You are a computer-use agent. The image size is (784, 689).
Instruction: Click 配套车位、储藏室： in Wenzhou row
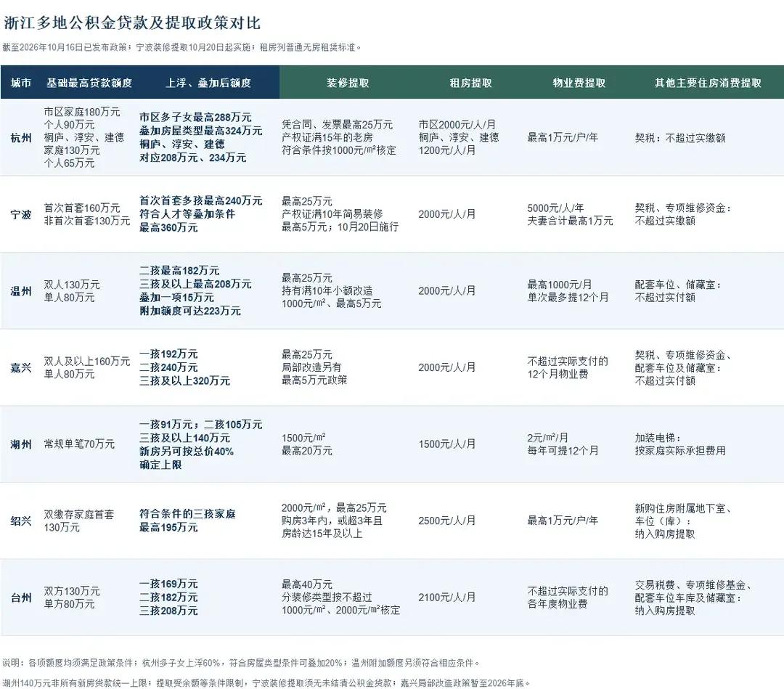pyautogui.click(x=678, y=285)
